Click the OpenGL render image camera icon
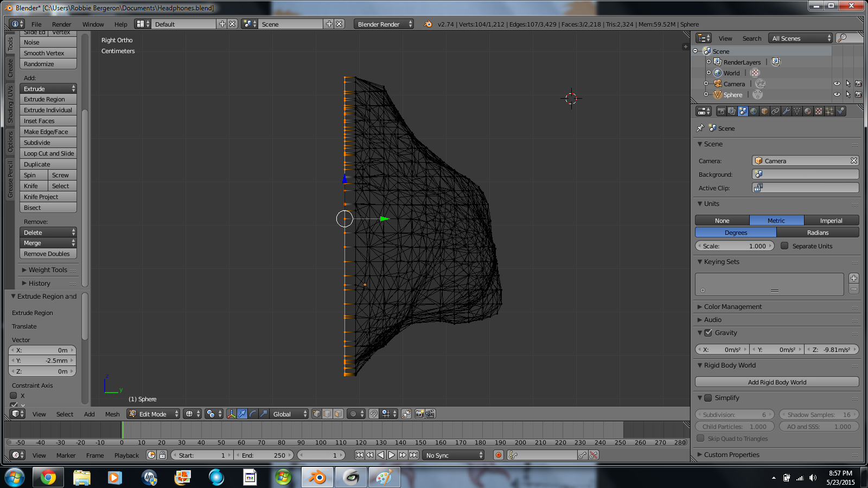This screenshot has height=488, width=868. pos(420,414)
